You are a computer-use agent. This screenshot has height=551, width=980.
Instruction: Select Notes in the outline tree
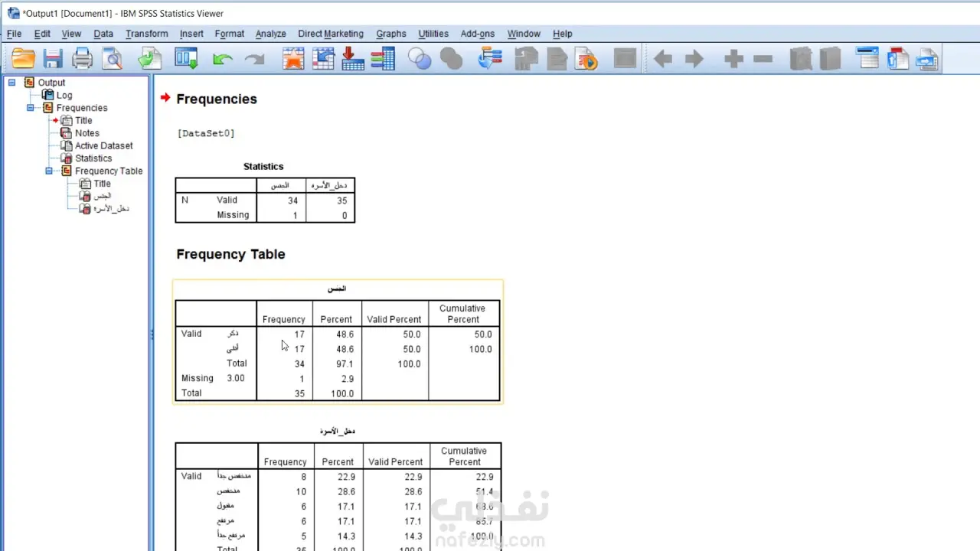[x=87, y=133]
